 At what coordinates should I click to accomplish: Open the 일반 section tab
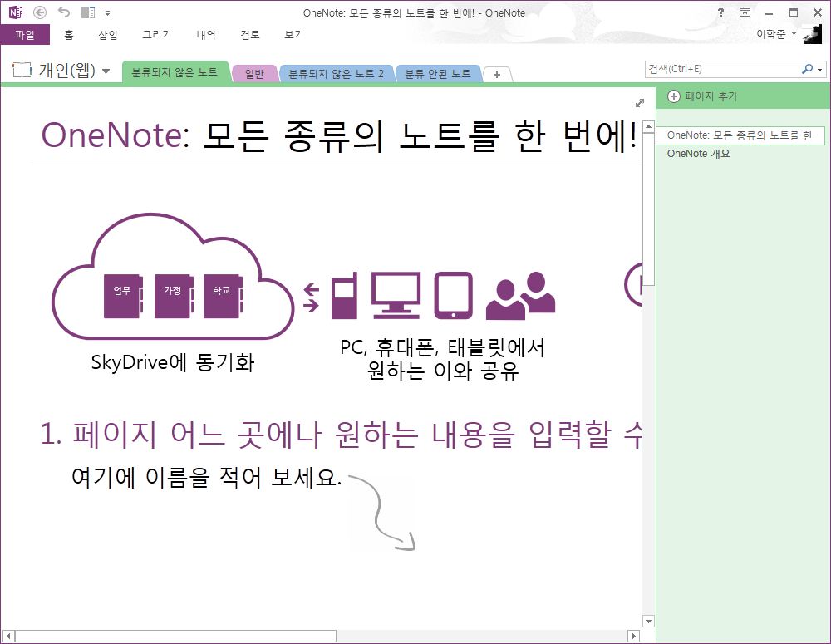(254, 74)
